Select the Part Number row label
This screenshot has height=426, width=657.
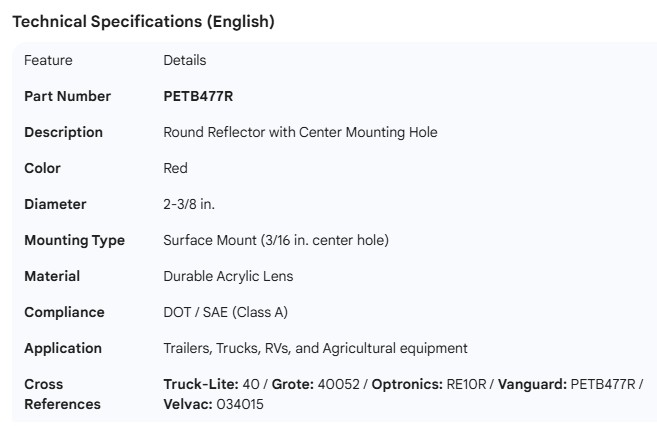click(67, 96)
